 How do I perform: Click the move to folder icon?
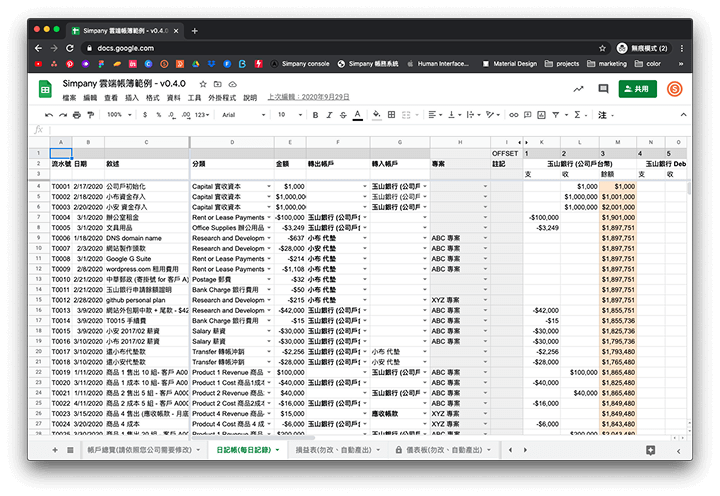coord(218,84)
